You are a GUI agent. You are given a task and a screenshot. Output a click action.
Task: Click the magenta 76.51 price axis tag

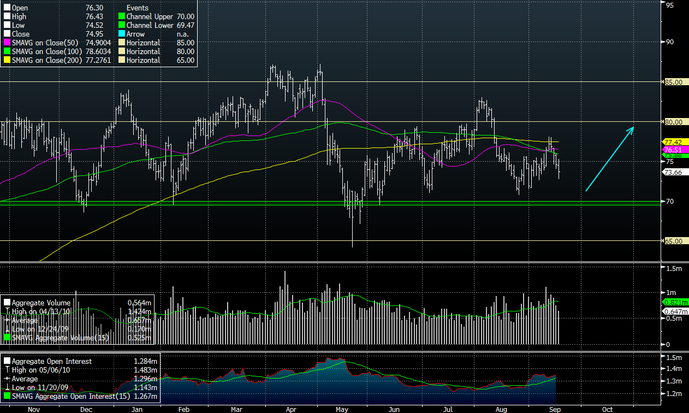pos(673,150)
